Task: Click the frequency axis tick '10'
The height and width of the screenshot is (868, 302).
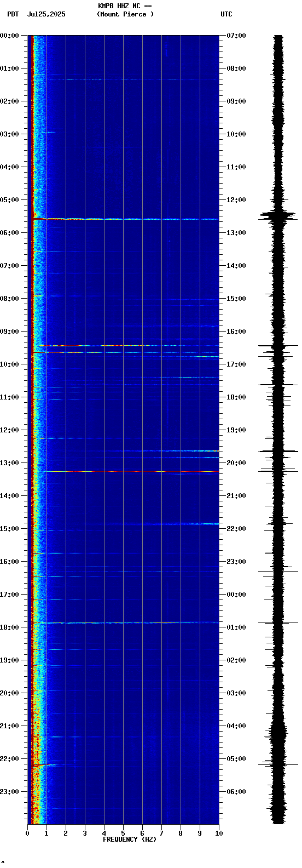Action: (x=219, y=833)
